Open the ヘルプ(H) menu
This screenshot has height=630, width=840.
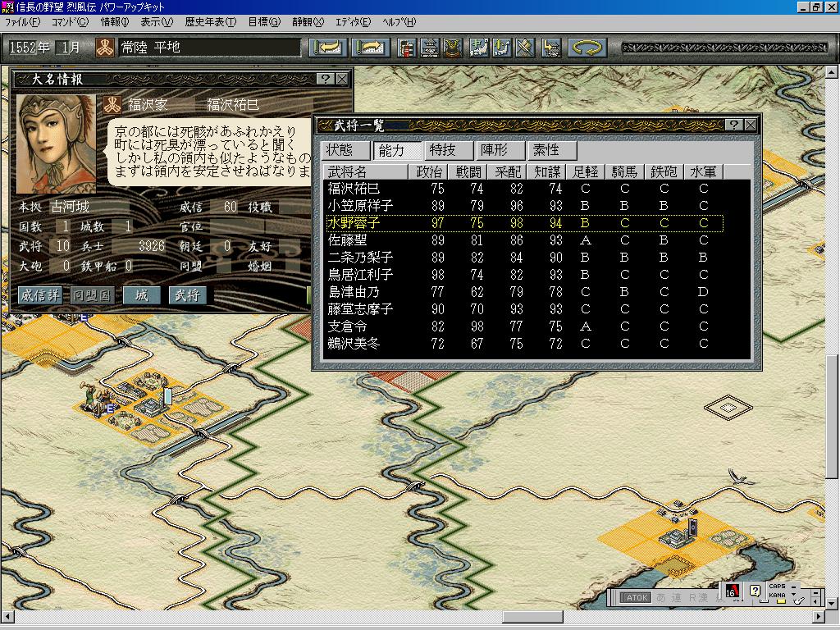click(x=399, y=22)
